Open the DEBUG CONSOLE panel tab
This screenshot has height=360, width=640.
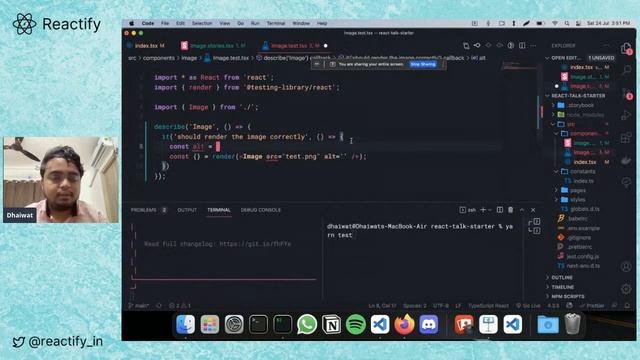pyautogui.click(x=260, y=210)
